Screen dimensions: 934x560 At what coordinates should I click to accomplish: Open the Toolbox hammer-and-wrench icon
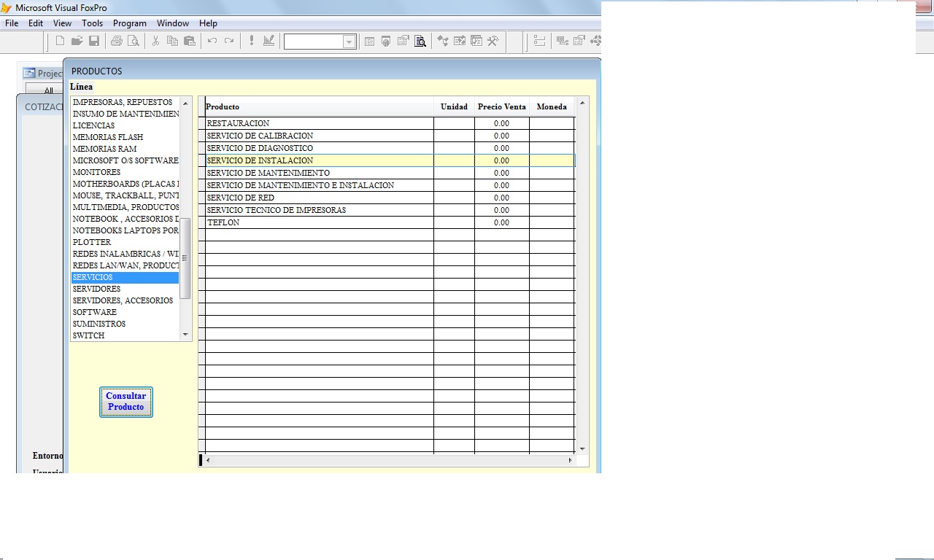[493, 41]
